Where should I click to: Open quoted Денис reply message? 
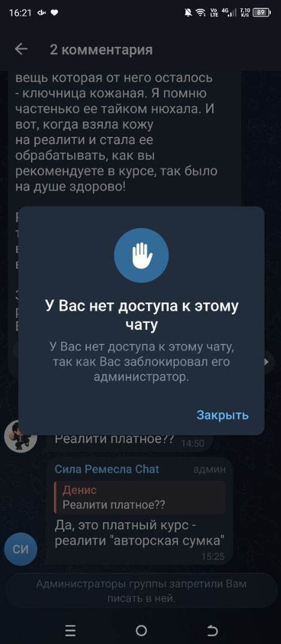coord(140,498)
